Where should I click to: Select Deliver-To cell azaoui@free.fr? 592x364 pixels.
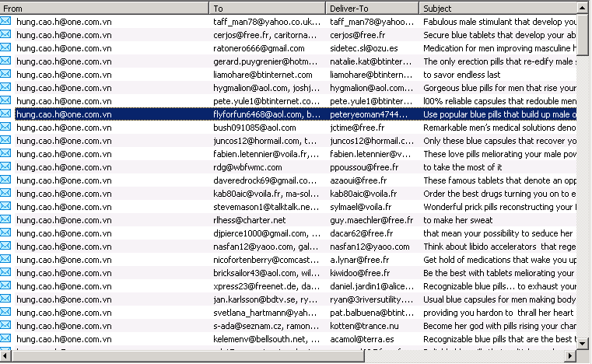click(x=359, y=180)
